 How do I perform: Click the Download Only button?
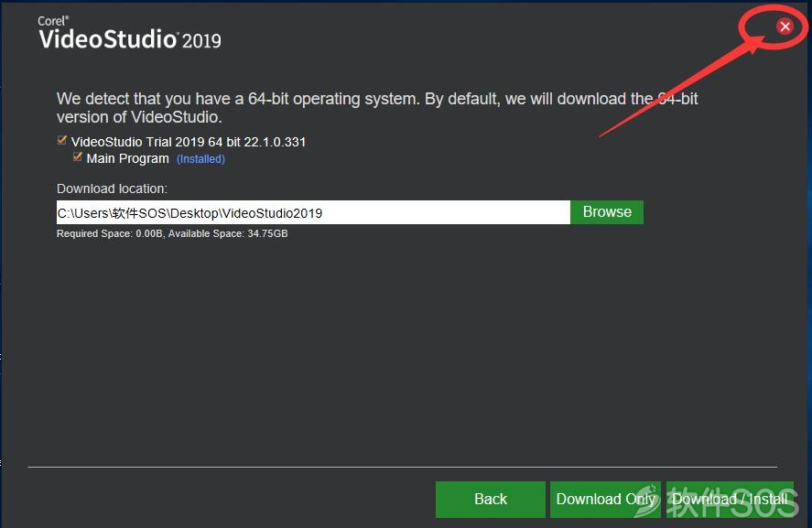tap(605, 500)
